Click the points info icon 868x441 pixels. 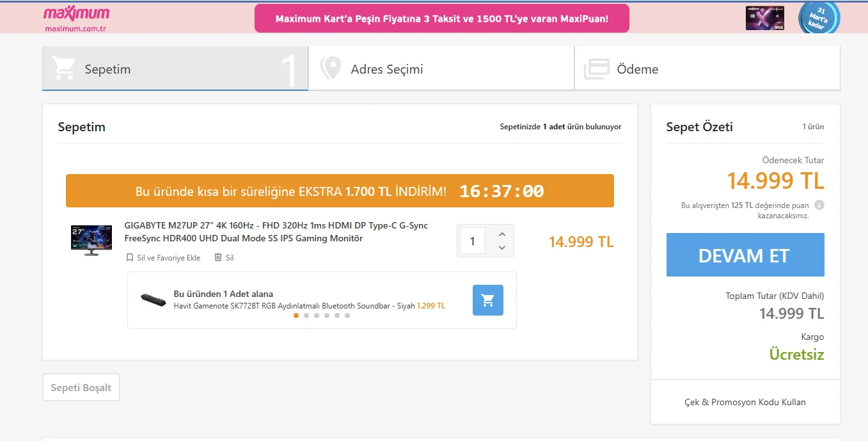[x=819, y=205]
